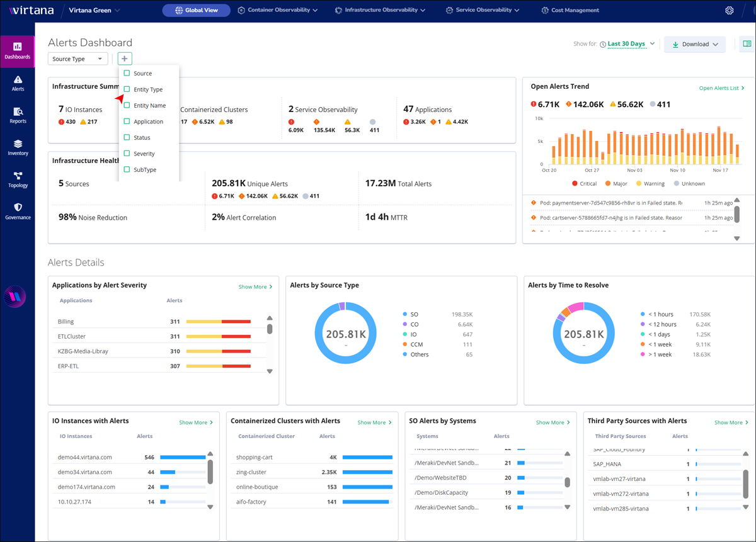Go to Reports in sidebar

point(18,115)
